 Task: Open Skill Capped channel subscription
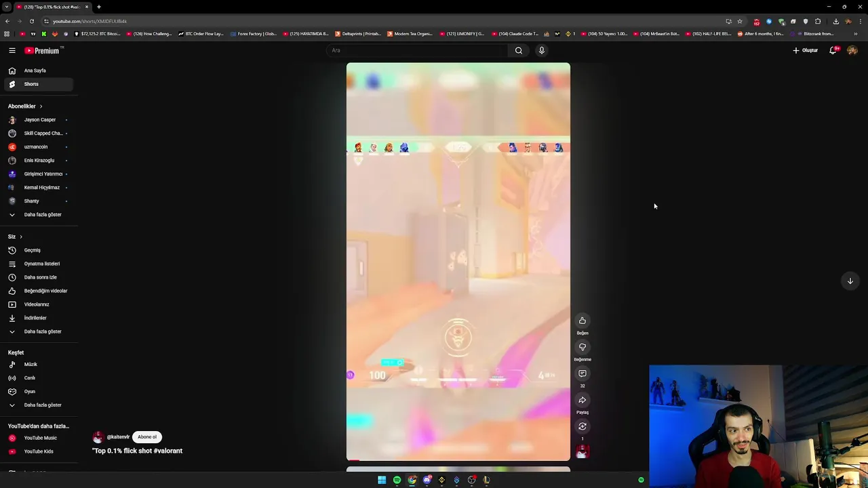pyautogui.click(x=40, y=134)
